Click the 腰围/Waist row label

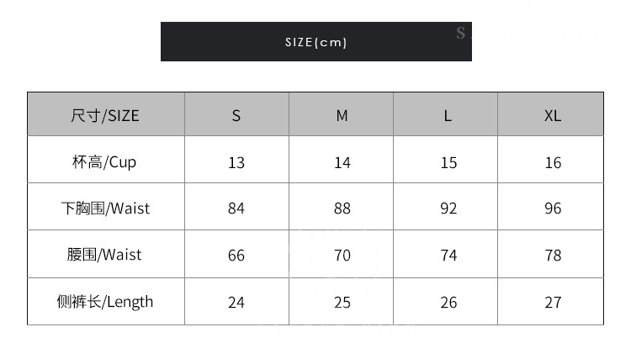tap(105, 255)
